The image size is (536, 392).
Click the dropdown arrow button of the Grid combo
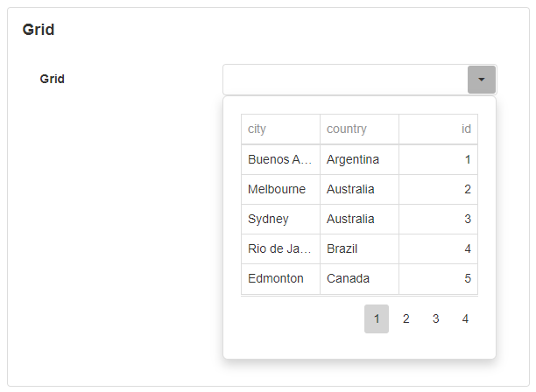pyautogui.click(x=482, y=80)
